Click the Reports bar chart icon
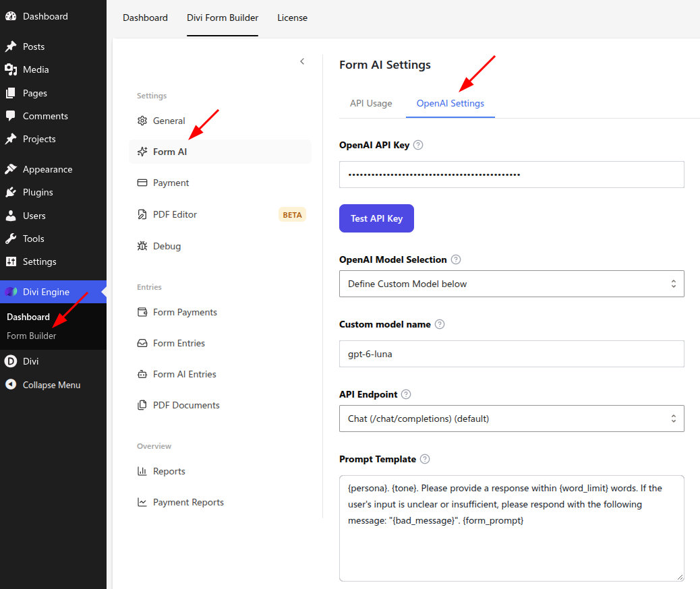Viewport: 700px width, 589px height. 142,471
